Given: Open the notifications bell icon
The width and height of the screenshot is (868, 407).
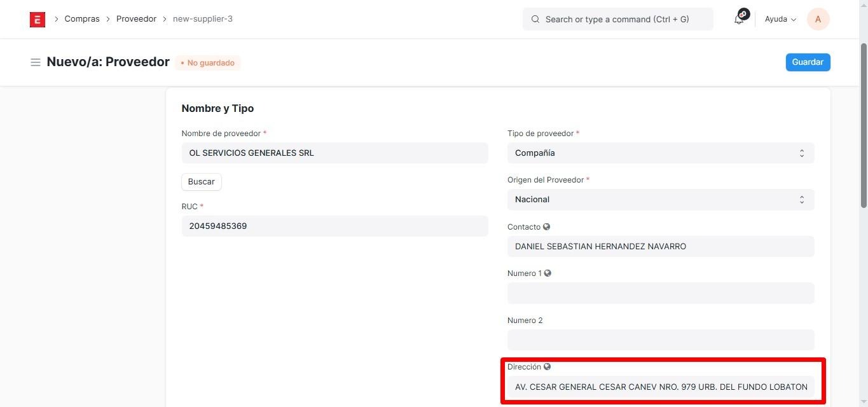Looking at the screenshot, I should pyautogui.click(x=739, y=19).
